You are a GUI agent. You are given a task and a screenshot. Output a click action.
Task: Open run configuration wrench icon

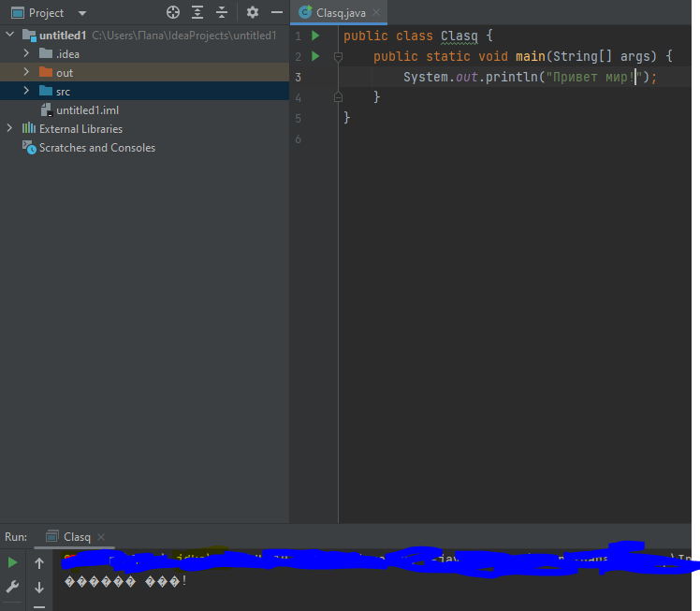coord(12,587)
